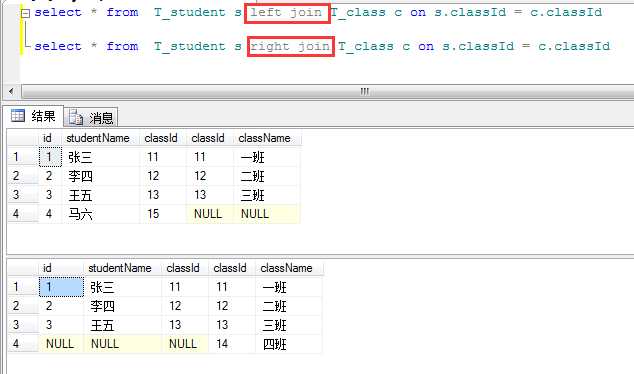Select row header 3 in second result grid
Screen dimensions: 634x374
pyautogui.click(x=23, y=325)
